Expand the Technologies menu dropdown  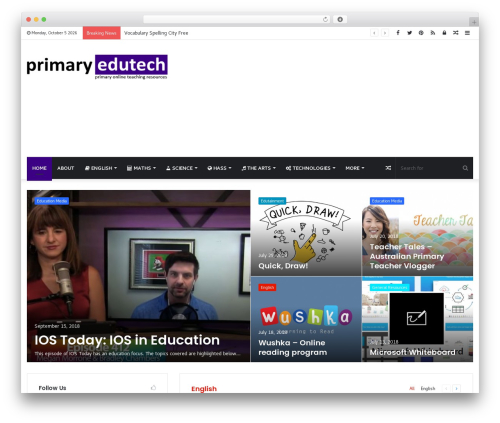pos(310,168)
